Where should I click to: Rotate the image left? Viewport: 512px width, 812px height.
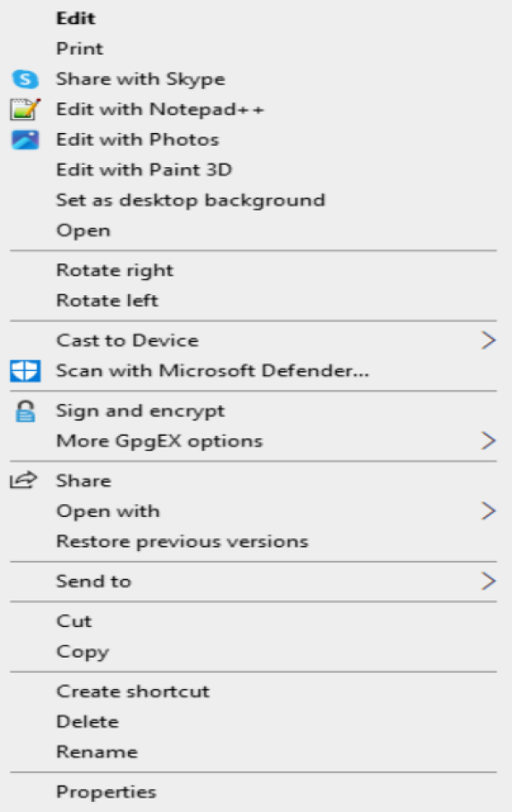click(x=107, y=300)
